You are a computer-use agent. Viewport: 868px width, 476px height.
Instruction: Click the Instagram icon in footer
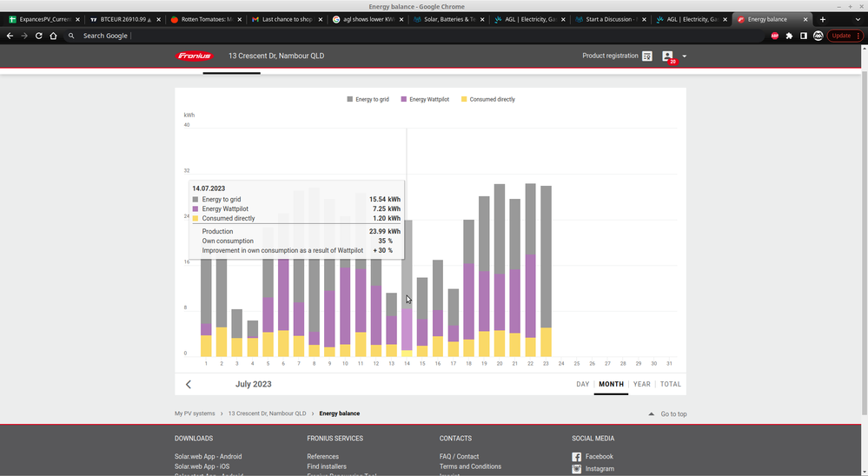(576, 469)
